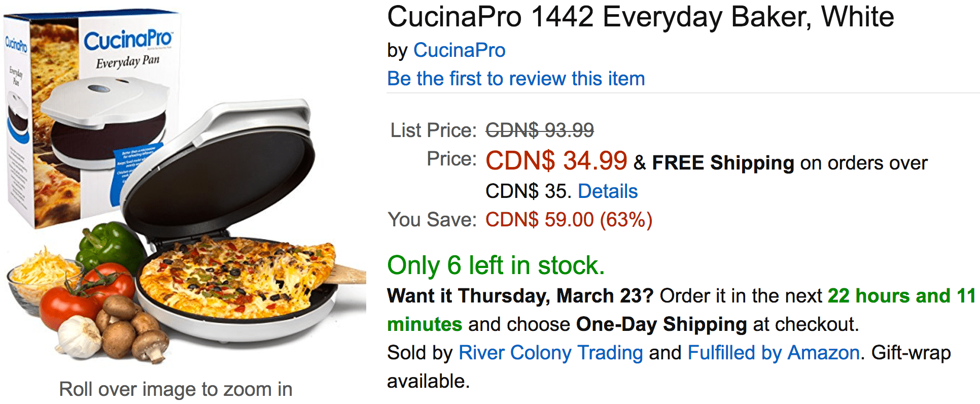
Task: Click the 'Only 6 left in stock' notice
Action: click(496, 265)
